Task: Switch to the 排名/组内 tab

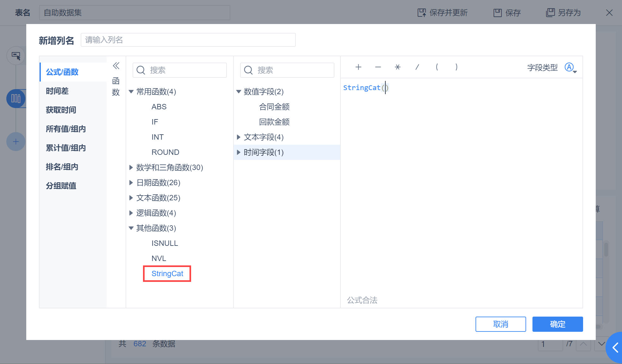Action: (x=62, y=167)
